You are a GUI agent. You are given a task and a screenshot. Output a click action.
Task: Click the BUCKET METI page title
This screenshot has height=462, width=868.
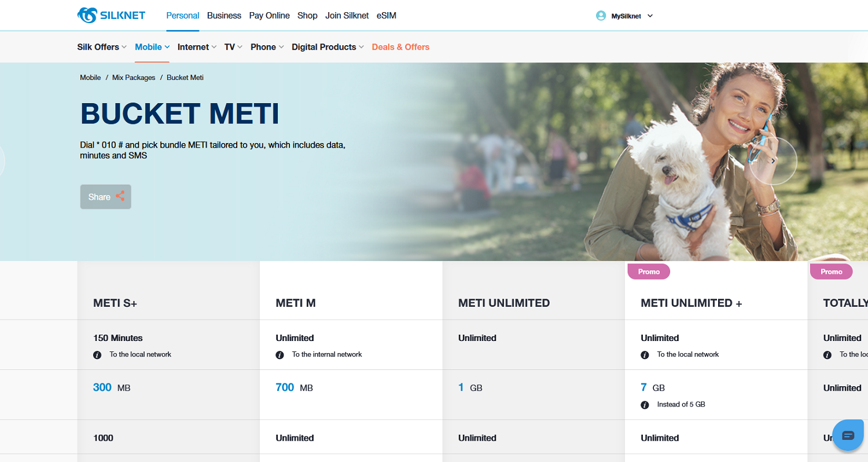tap(180, 113)
